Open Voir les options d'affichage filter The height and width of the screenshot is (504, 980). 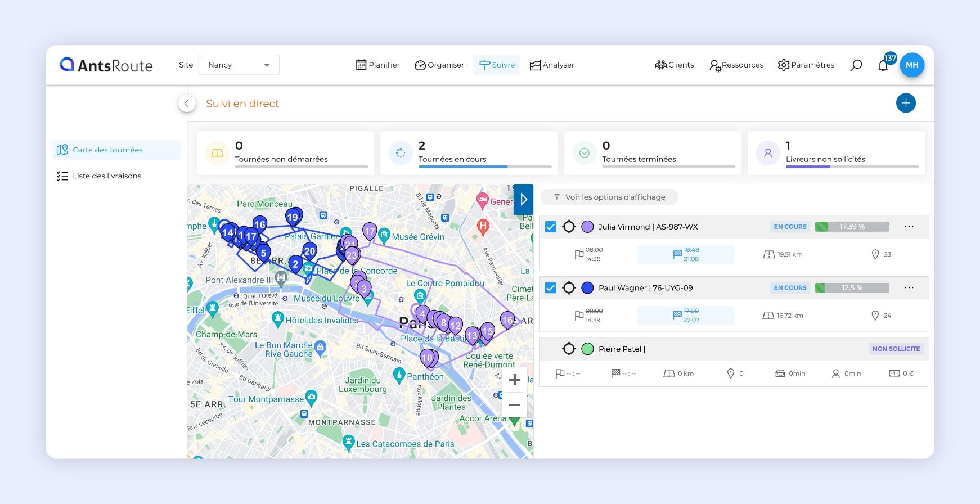(609, 197)
